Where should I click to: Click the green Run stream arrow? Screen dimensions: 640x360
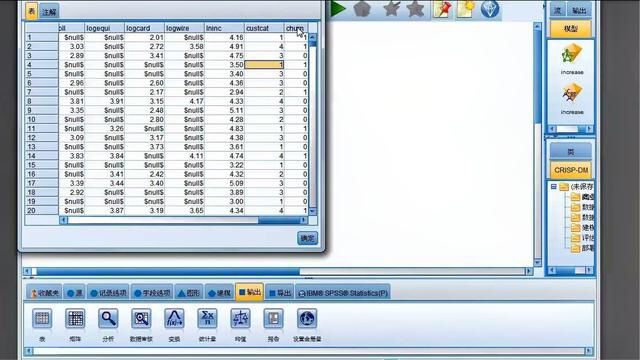coord(338,9)
